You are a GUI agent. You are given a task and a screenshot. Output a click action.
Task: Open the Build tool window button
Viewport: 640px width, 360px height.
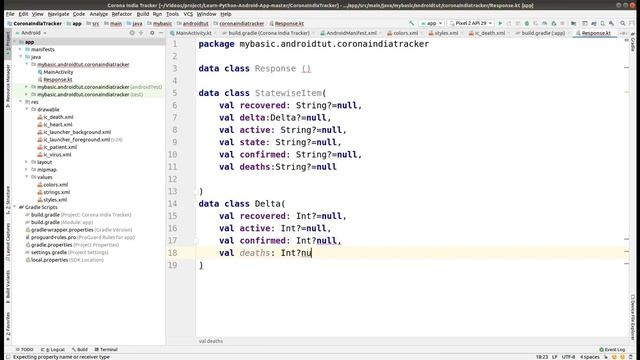(80, 349)
